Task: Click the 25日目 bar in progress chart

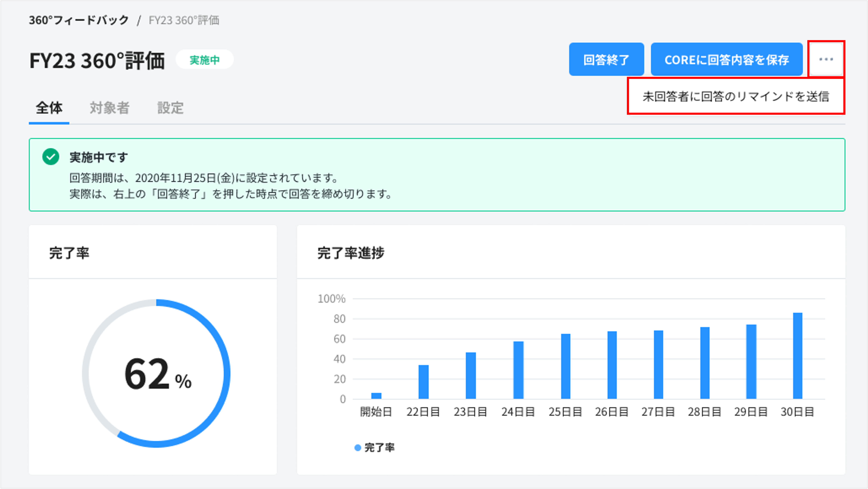Action: 565,366
